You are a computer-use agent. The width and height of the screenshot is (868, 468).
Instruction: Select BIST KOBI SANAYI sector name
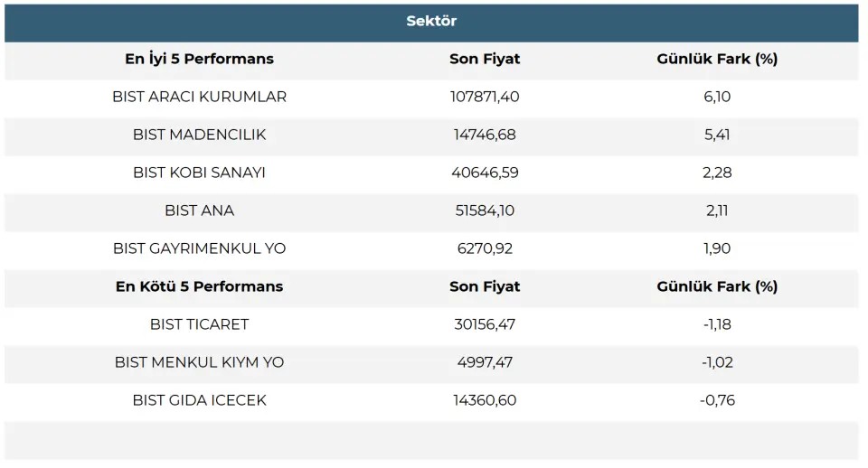click(199, 173)
